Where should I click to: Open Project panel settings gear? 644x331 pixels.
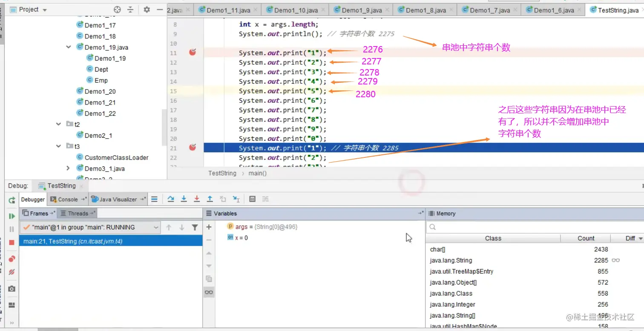pyautogui.click(x=147, y=9)
